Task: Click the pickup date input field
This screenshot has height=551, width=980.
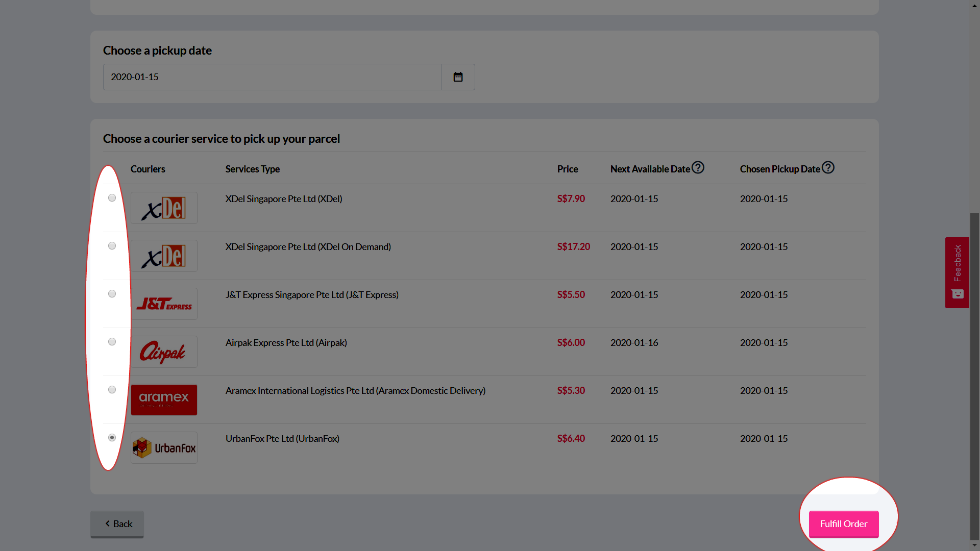Action: pyautogui.click(x=272, y=77)
